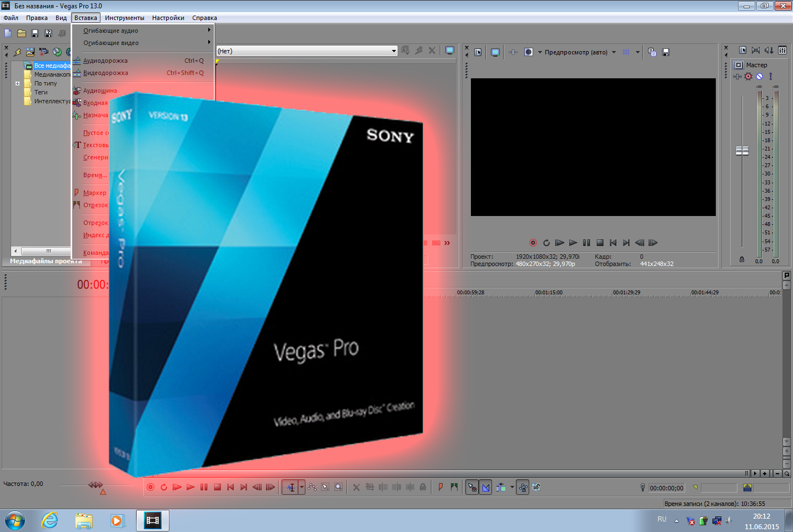The image size is (793, 532).
Task: Adjust the playback rate Частота slider
Action: (96, 485)
